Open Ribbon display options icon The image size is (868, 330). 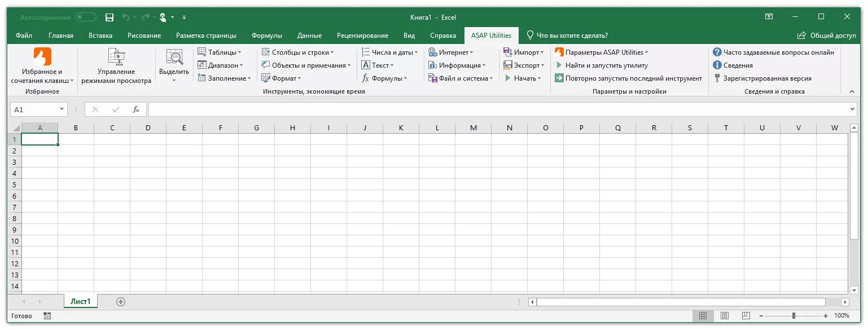tap(769, 17)
